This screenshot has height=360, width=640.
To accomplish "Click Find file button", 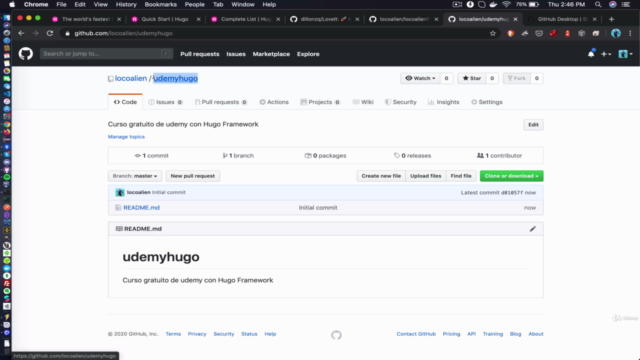I will coord(461,176).
